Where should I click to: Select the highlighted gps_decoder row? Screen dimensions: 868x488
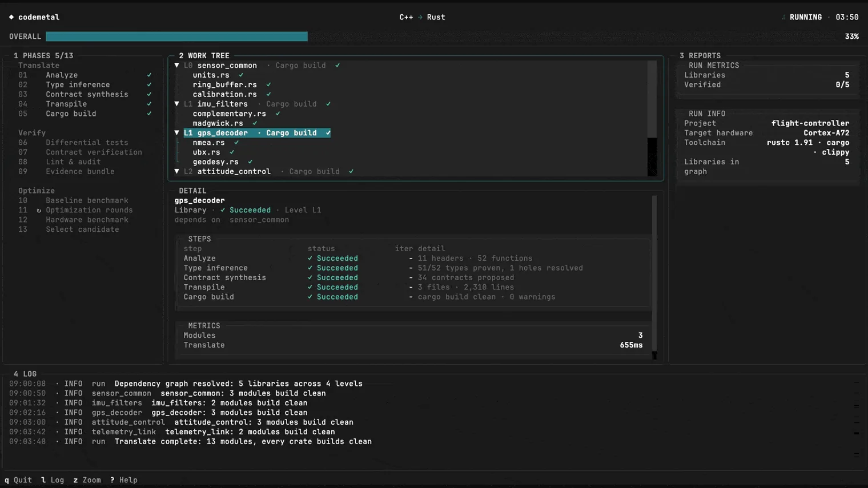pos(257,133)
